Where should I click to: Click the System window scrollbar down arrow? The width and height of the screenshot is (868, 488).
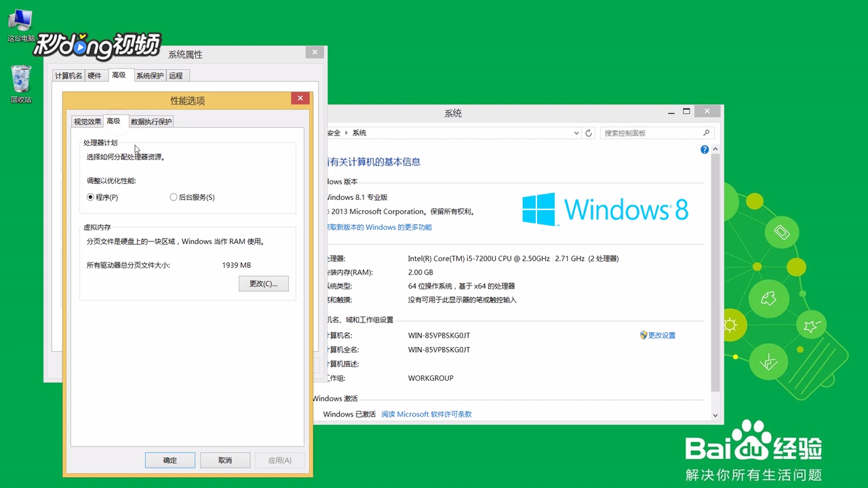coord(715,415)
